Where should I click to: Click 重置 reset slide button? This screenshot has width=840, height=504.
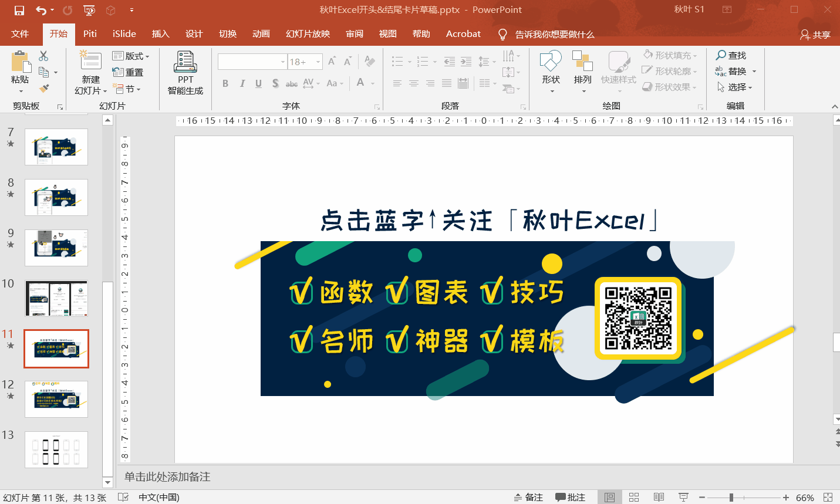coord(128,72)
